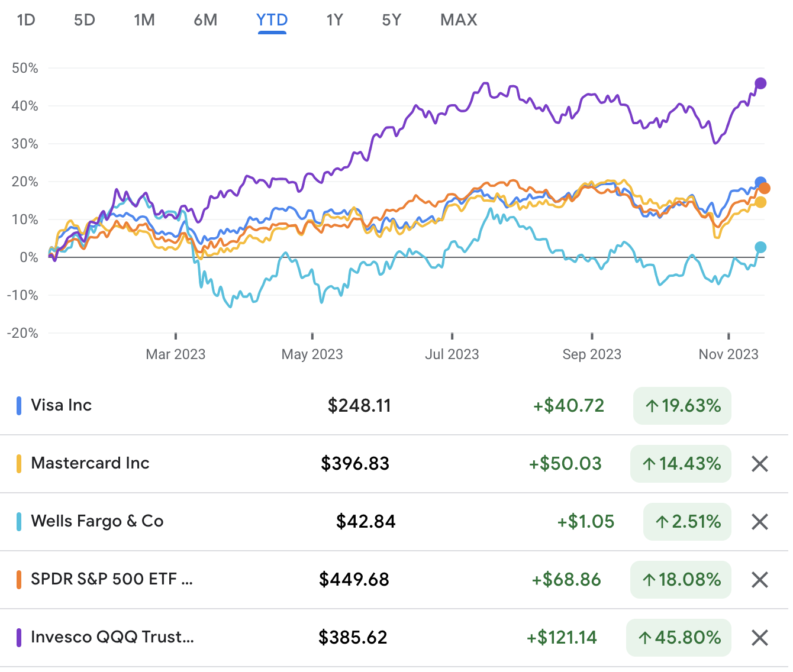Viewport: 793px width, 672px height.
Task: Click the purple QQQ endpoint dot on the chart
Action: pos(760,83)
